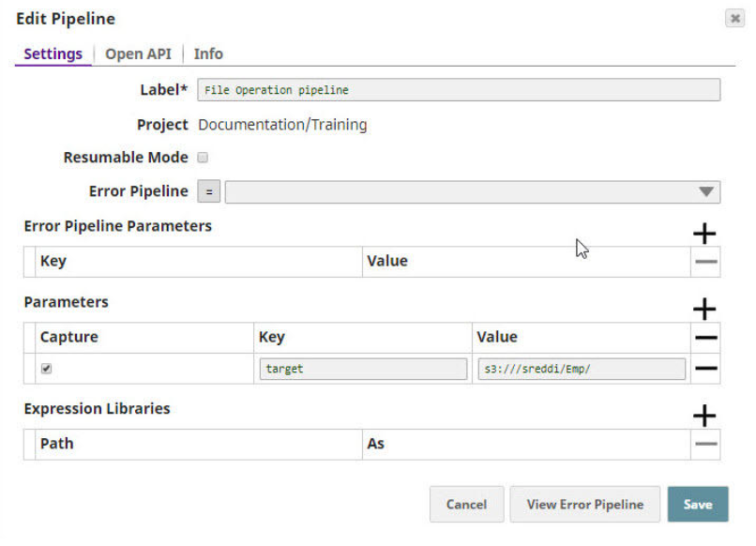Select the Settings tab
This screenshot has width=756, height=546.
click(53, 53)
